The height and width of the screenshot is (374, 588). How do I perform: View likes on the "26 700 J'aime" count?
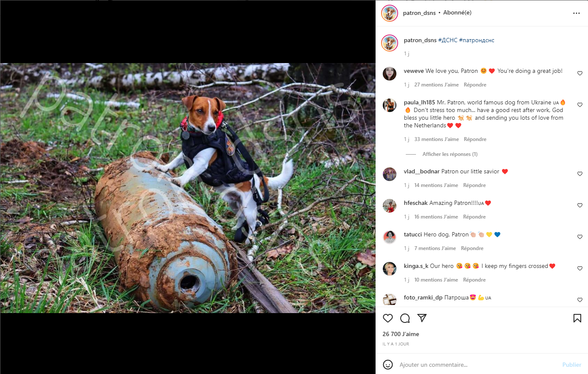click(x=401, y=334)
